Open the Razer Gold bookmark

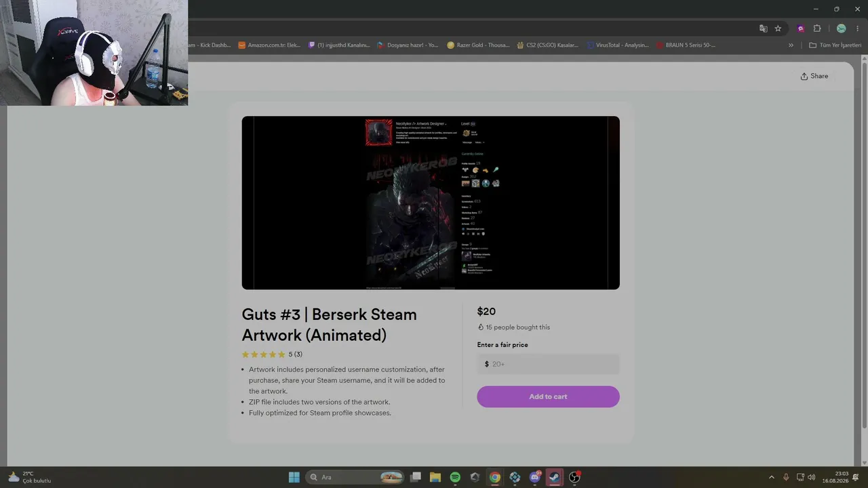tap(478, 45)
